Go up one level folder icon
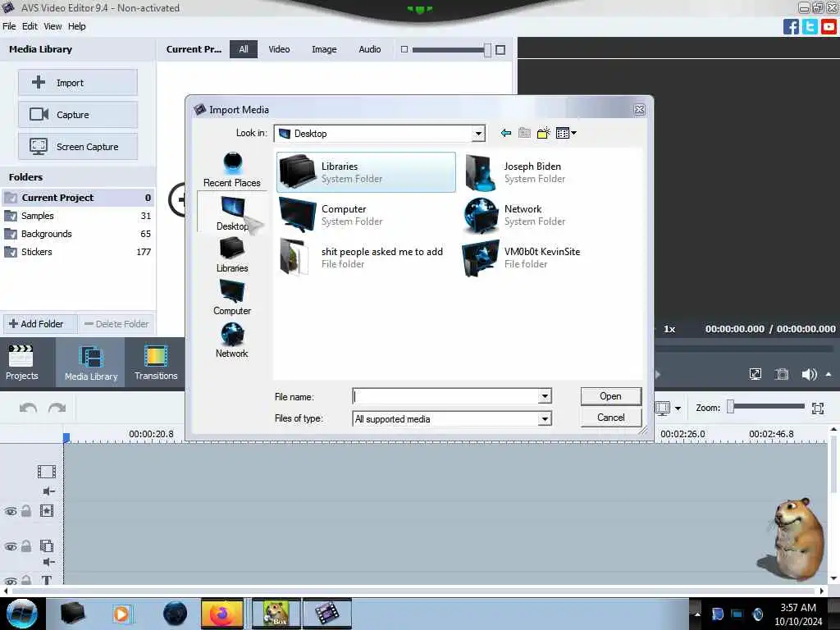 coord(524,133)
